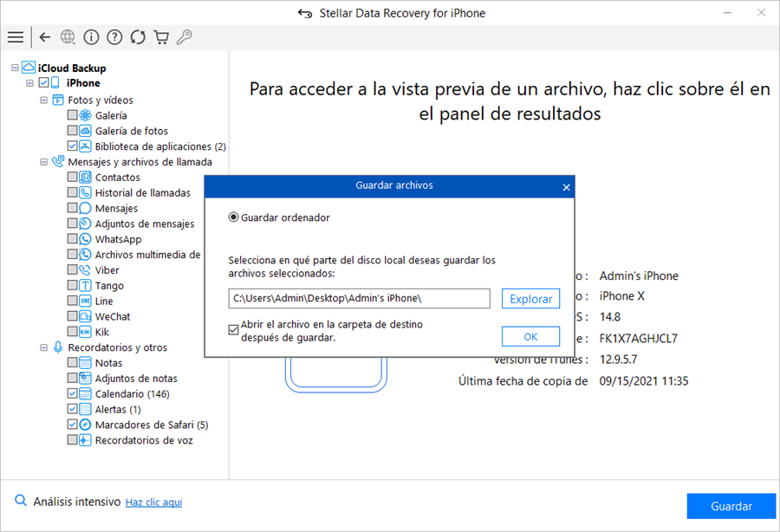Click the Kik icon

[x=86, y=332]
